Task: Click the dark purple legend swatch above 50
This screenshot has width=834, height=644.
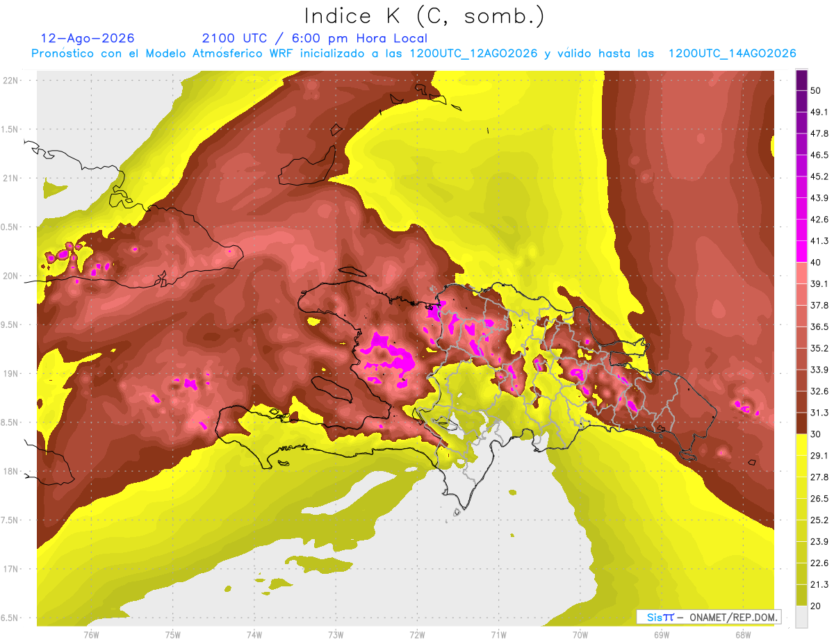Action: [x=801, y=81]
